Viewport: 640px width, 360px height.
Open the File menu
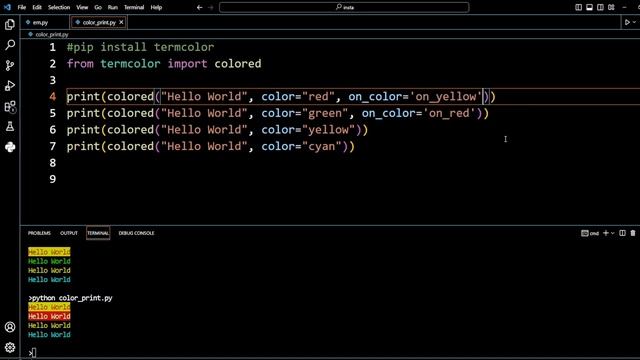(22, 7)
